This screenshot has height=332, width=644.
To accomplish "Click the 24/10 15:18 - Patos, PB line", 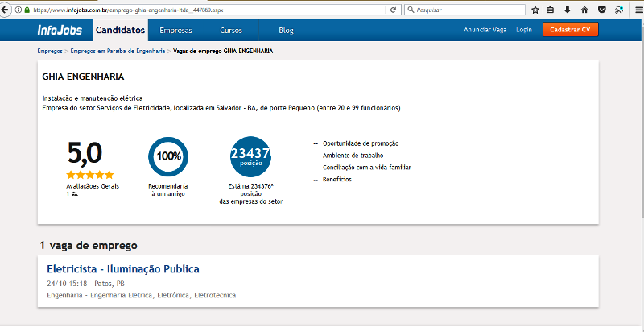I will click(x=86, y=284).
